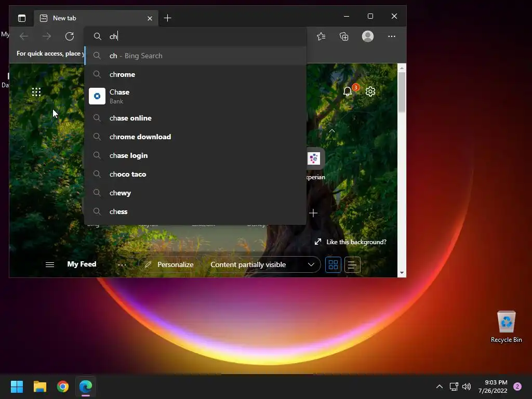The image size is (532, 399).
Task: Refresh the page with reload icon
Action: coord(70,36)
